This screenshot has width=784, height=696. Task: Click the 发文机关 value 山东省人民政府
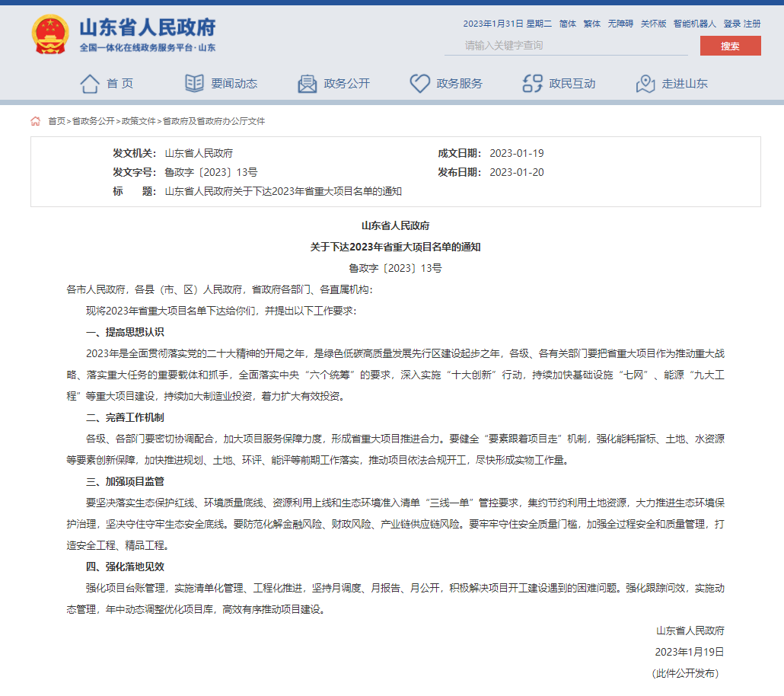199,153
